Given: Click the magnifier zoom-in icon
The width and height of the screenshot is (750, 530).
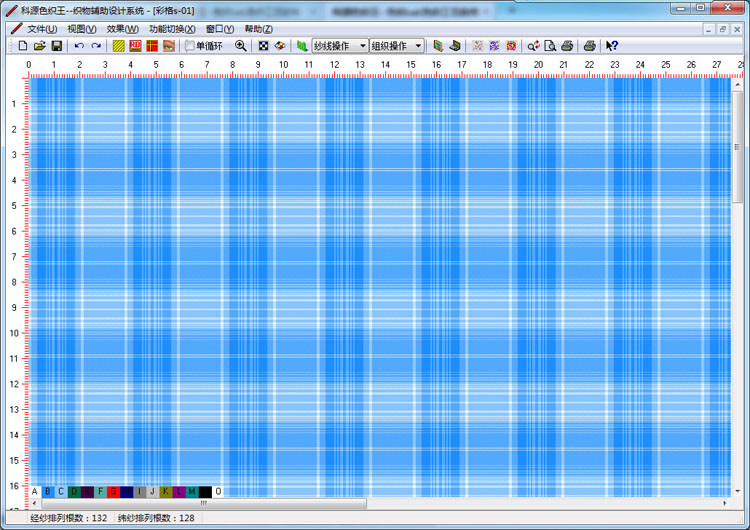Looking at the screenshot, I should click(x=241, y=46).
